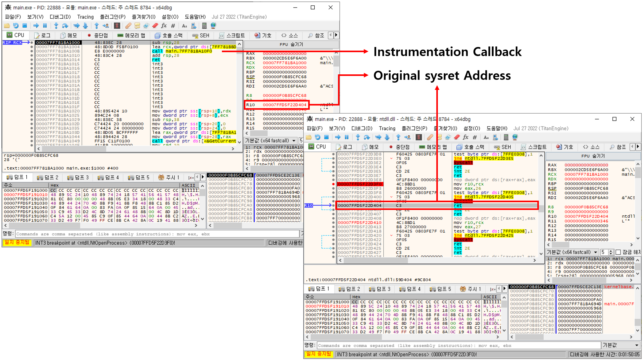
Task: Click Step Into icon in ntdll.dll window toolbar
Action: (x=358, y=137)
